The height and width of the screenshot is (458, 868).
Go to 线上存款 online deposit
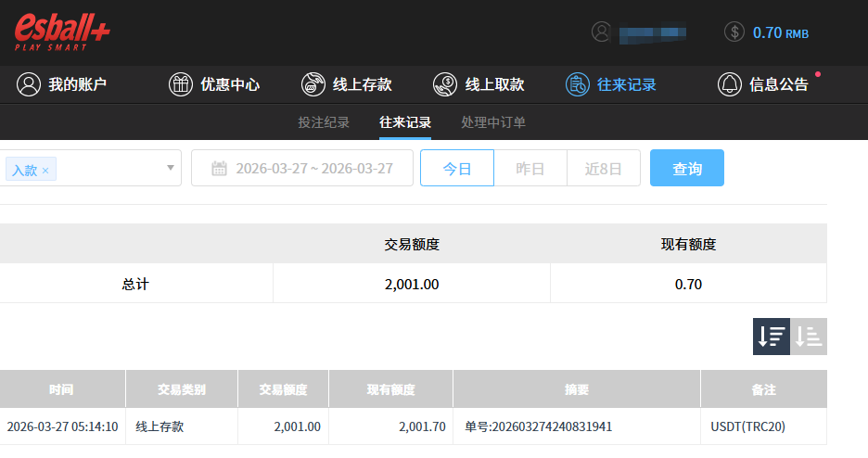click(347, 85)
